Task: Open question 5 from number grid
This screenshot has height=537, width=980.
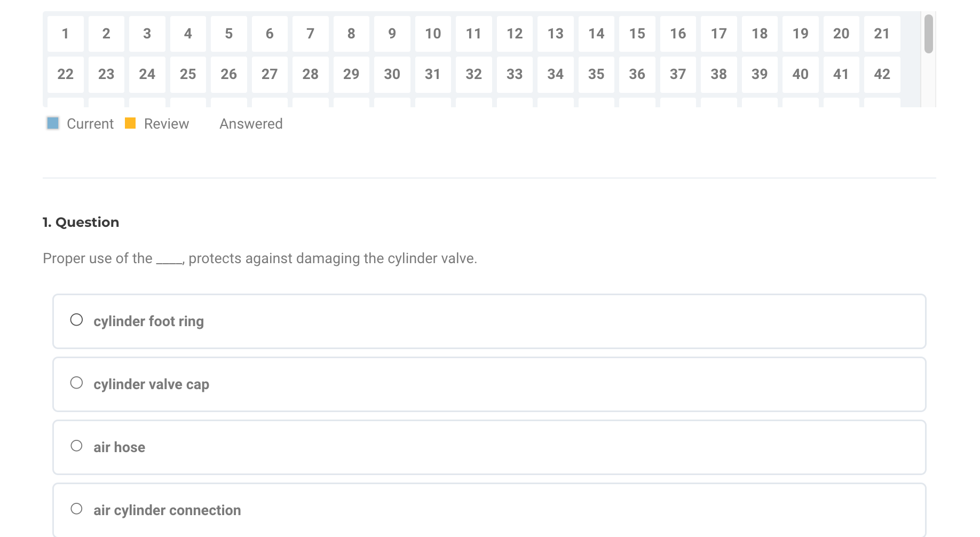Action: pyautogui.click(x=228, y=34)
